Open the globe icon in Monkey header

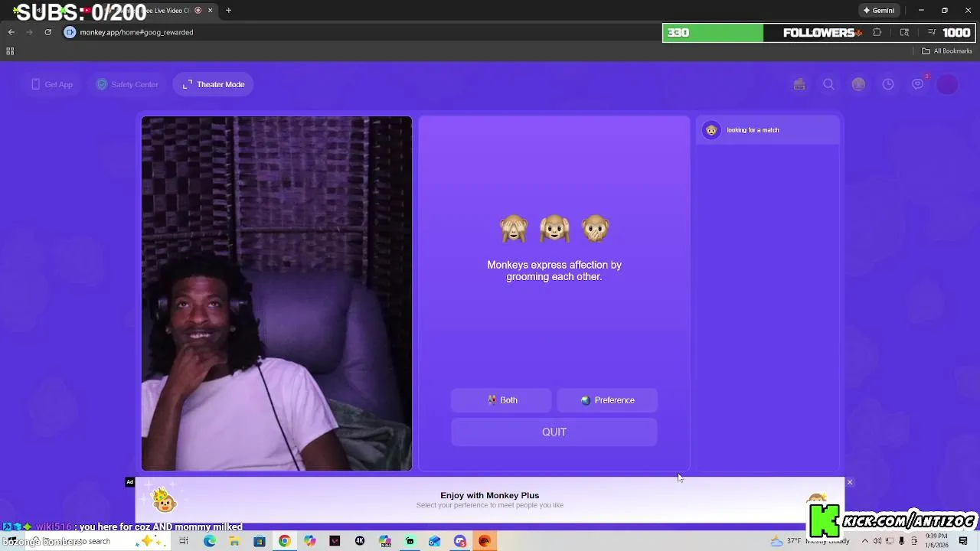[x=858, y=84]
